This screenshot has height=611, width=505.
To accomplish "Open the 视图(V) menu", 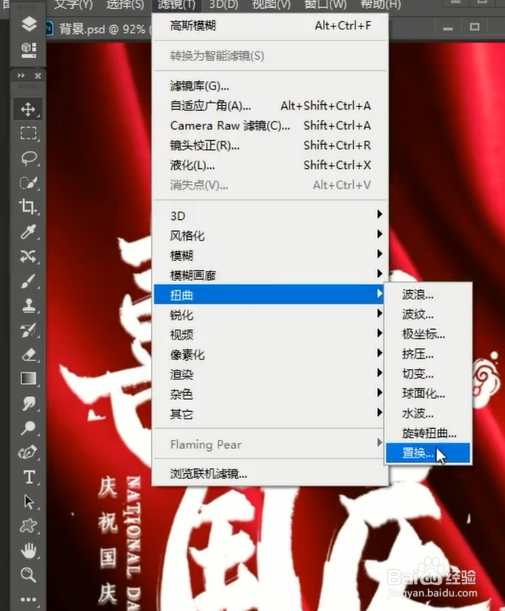I will [271, 5].
